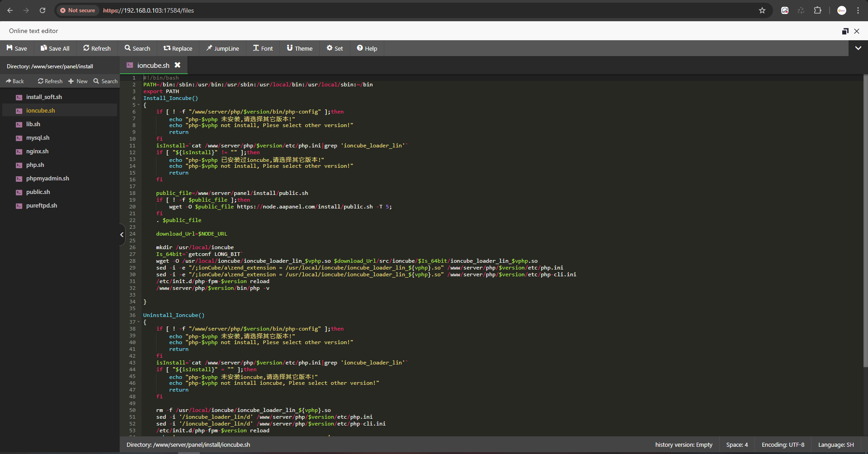Open the Help menu
This screenshot has height=454, width=868.
click(367, 48)
